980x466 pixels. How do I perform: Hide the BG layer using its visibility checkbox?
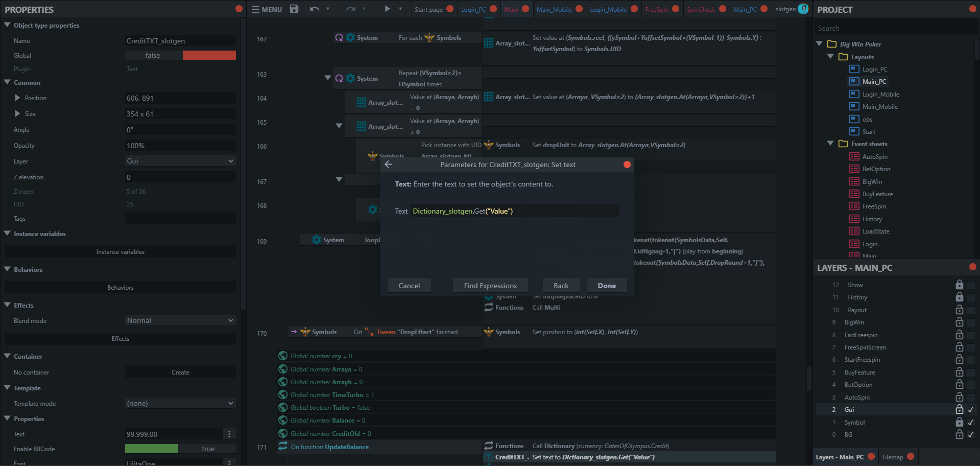971,434
